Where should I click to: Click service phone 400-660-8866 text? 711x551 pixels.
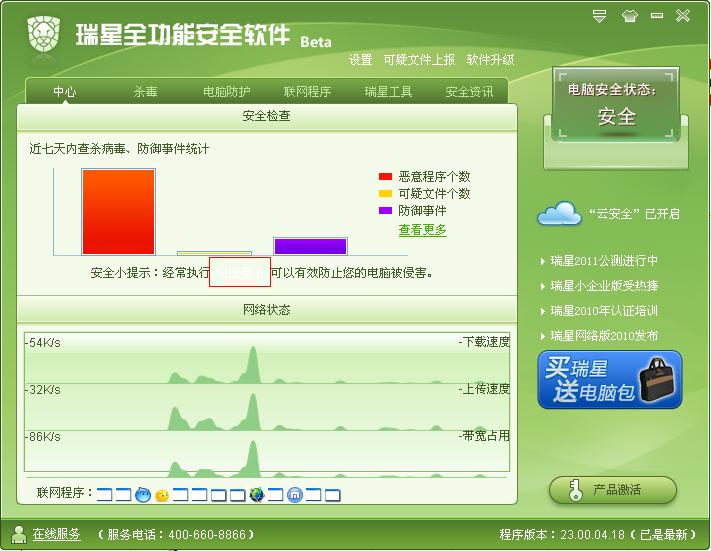pos(176,535)
